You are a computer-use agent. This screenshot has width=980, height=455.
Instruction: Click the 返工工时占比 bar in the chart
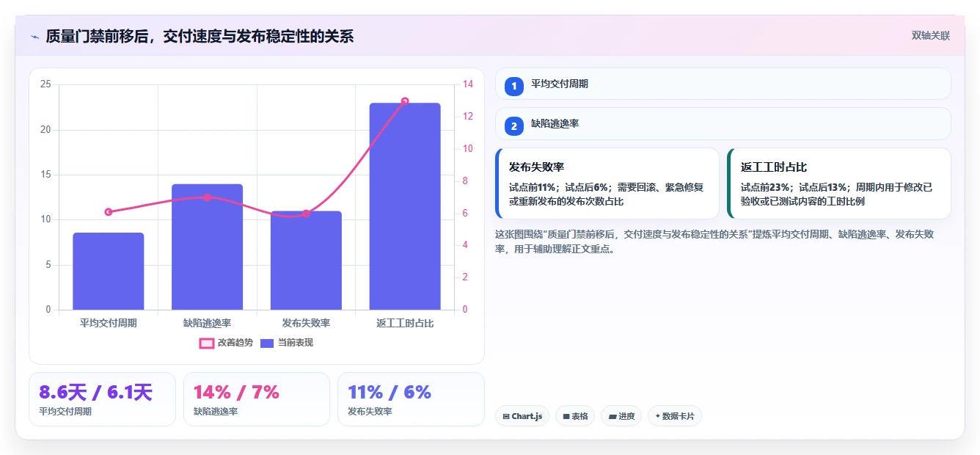click(405, 206)
